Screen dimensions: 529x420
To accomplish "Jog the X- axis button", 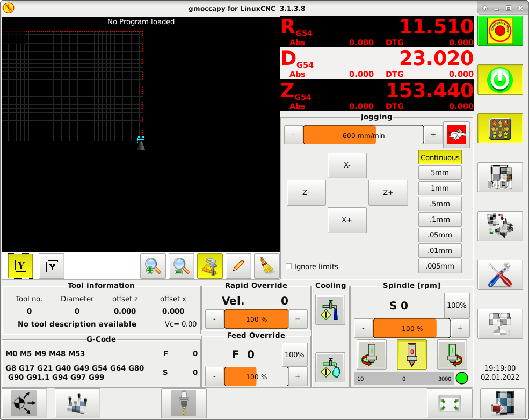I will click(347, 165).
